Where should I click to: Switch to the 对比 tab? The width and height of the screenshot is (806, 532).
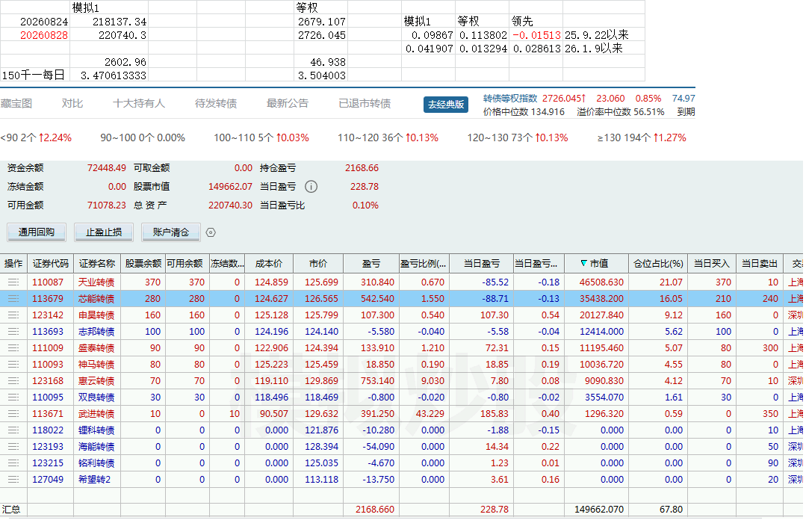pos(72,103)
